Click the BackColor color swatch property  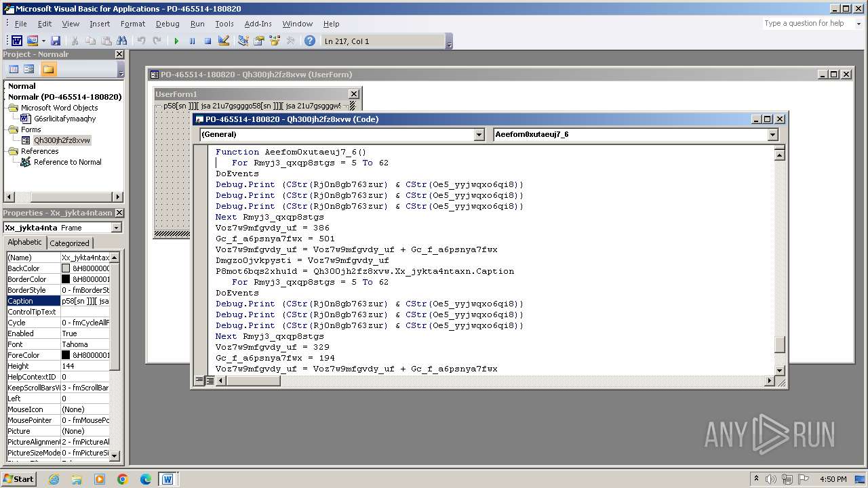point(66,268)
